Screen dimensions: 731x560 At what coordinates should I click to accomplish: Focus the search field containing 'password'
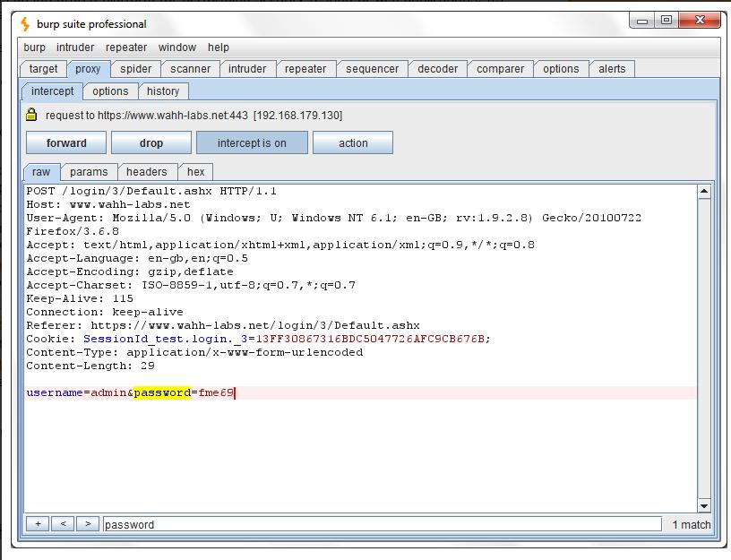coord(382,524)
